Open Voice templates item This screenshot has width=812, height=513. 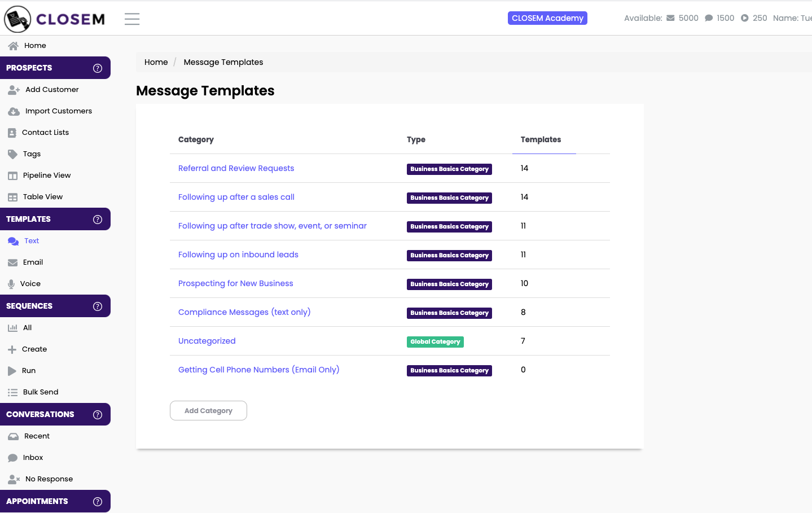(30, 284)
